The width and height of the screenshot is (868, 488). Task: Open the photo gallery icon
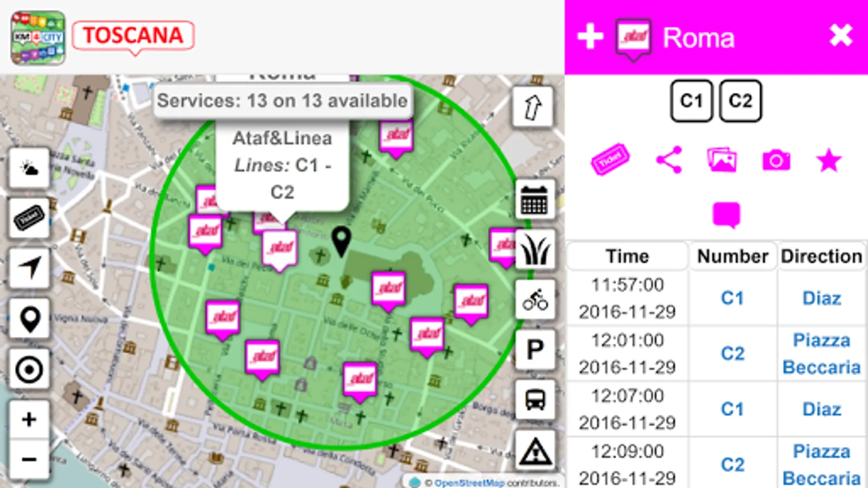click(x=722, y=160)
